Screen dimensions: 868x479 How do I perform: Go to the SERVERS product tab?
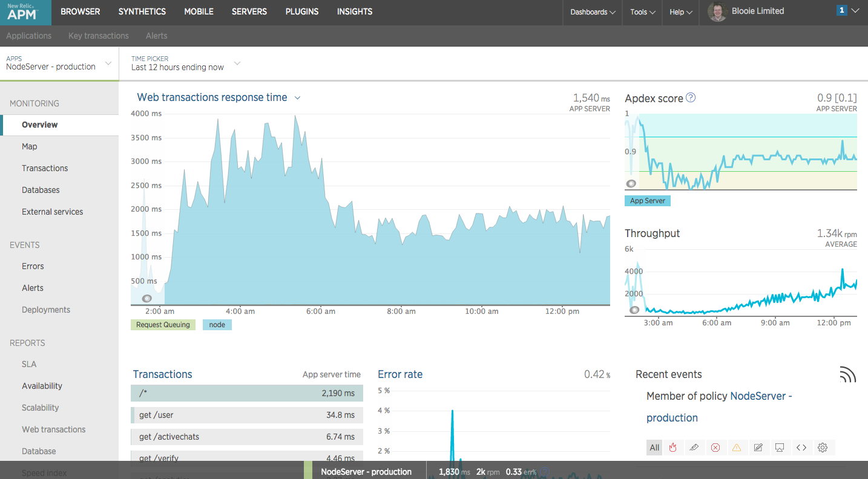coord(249,11)
